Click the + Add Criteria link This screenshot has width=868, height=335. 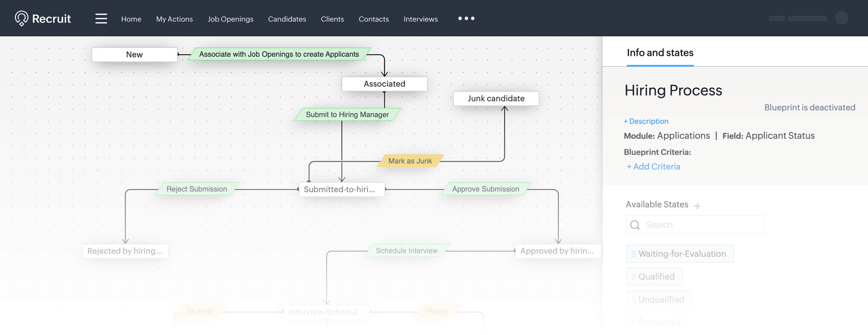tap(653, 167)
